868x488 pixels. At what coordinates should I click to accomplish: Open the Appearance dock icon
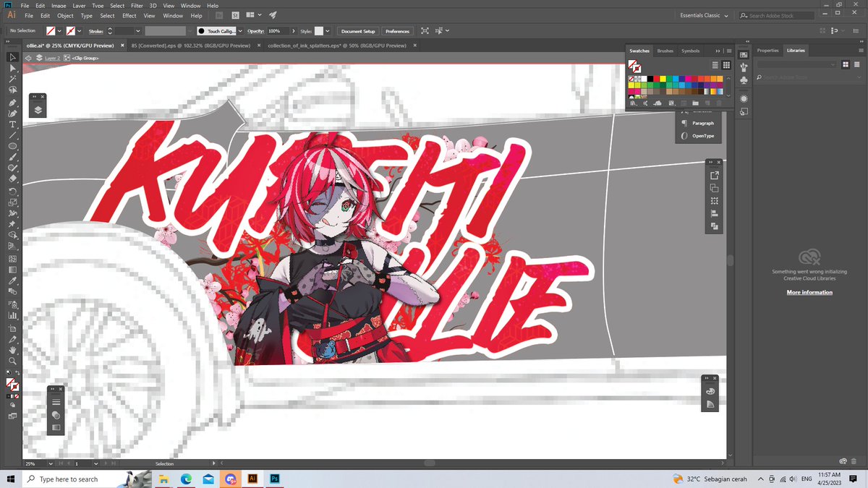(x=744, y=98)
